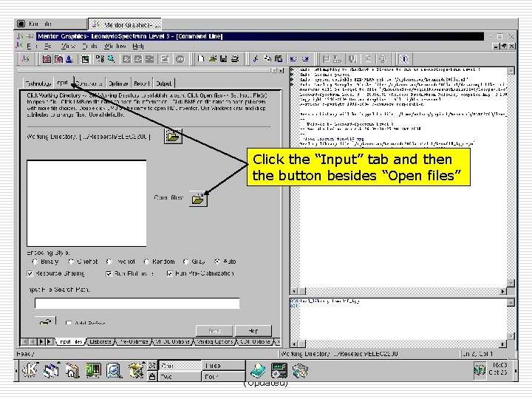Switch to the Input tab

tap(63, 83)
